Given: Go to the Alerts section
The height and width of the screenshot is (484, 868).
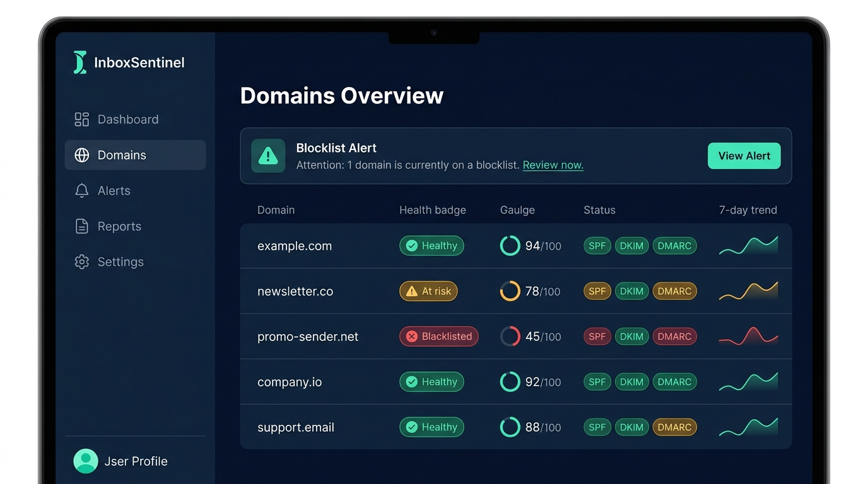Looking at the screenshot, I should (135, 190).
